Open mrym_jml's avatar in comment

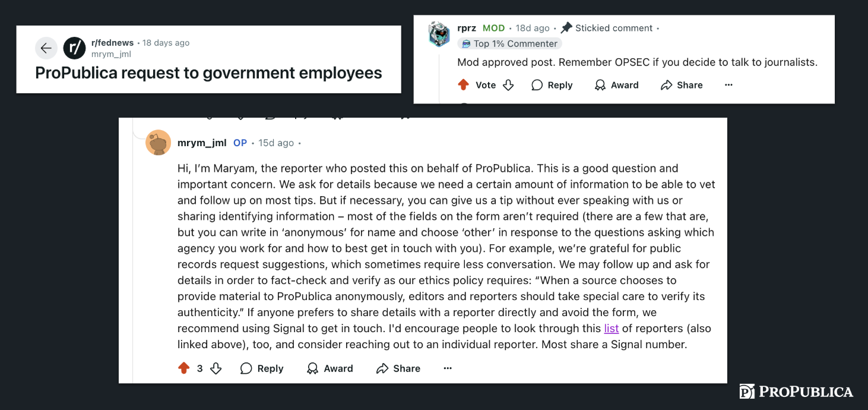[158, 143]
